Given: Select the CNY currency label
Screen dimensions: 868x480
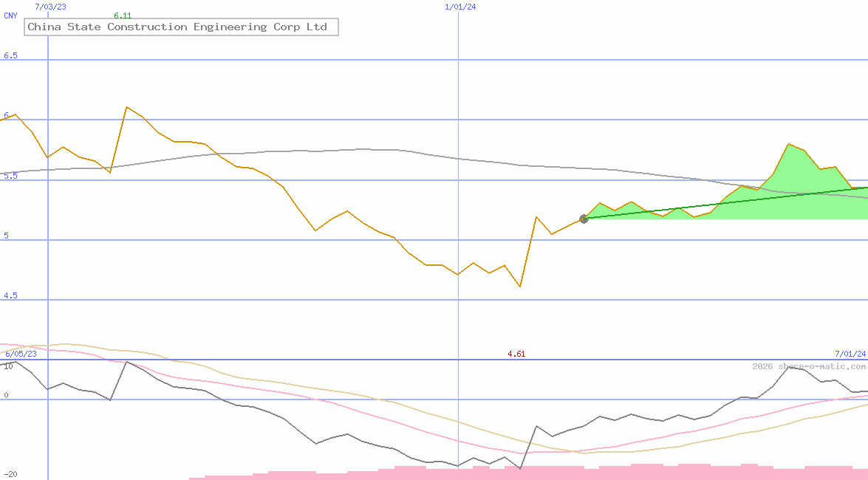Looking at the screenshot, I should tap(10, 16).
